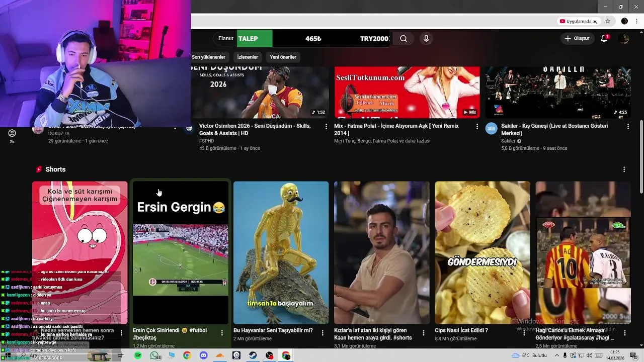
Task: Select the İzlenenler filter chip
Action: pyautogui.click(x=248, y=57)
